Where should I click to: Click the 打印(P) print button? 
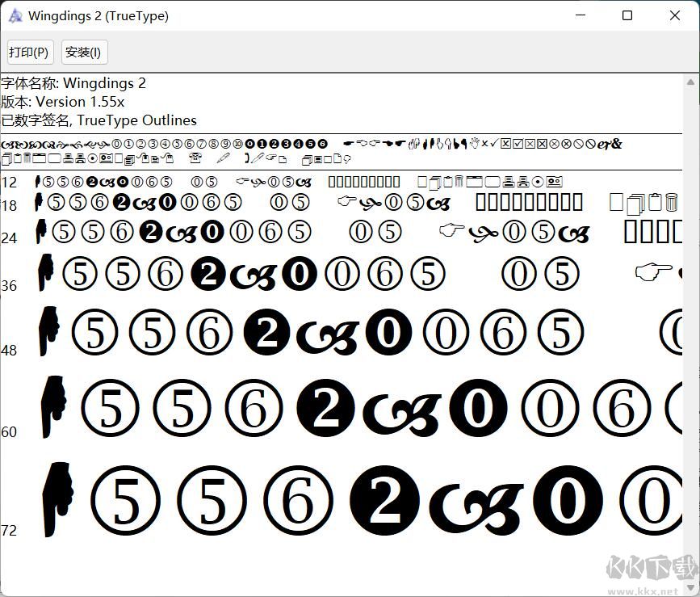tap(30, 52)
